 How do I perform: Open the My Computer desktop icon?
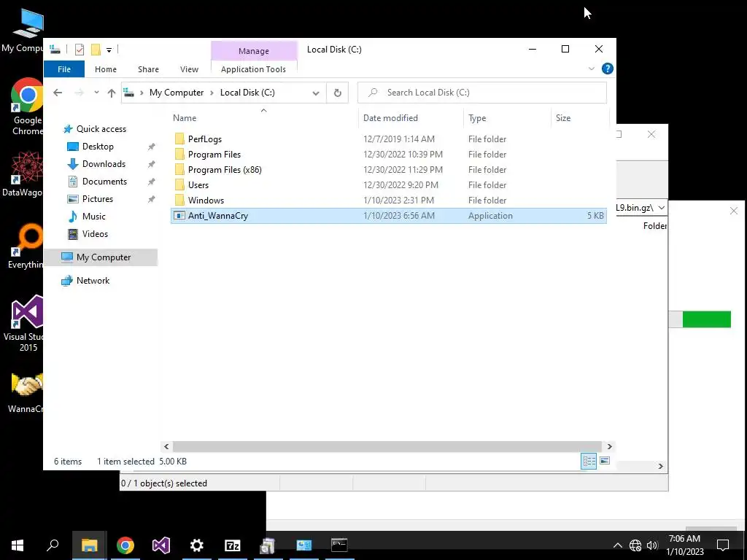(x=24, y=30)
